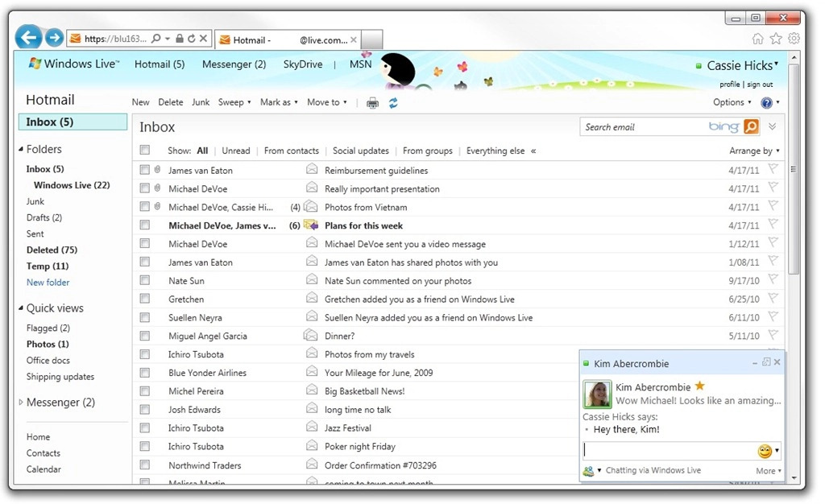Click the print icon in the toolbar
The width and height of the screenshot is (825, 504).
coord(372,102)
